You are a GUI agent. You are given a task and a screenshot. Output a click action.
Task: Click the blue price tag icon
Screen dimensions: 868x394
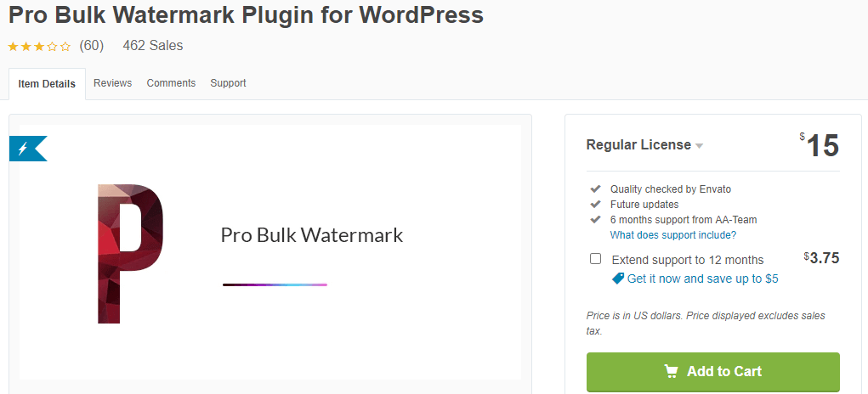[x=618, y=279]
